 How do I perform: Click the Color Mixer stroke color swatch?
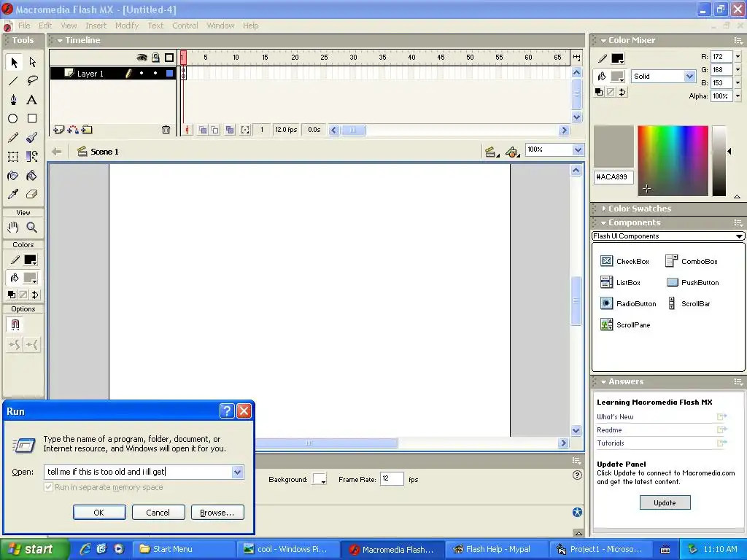pos(617,58)
